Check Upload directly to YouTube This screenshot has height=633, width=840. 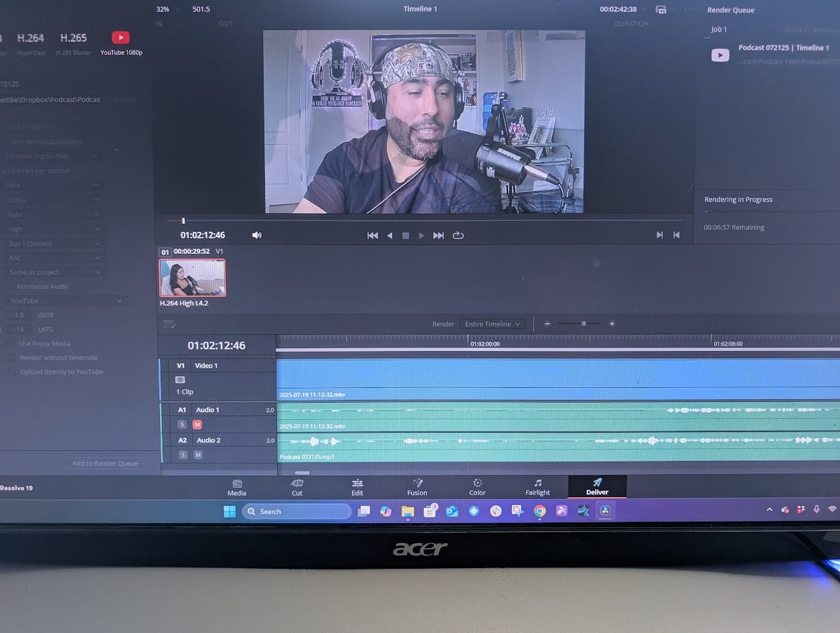(13, 372)
